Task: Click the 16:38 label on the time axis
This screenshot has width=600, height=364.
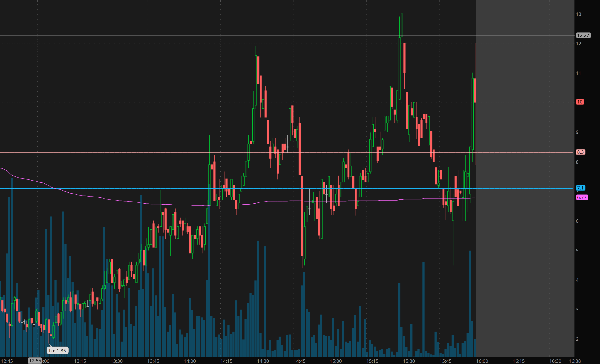Action: pyautogui.click(x=574, y=361)
